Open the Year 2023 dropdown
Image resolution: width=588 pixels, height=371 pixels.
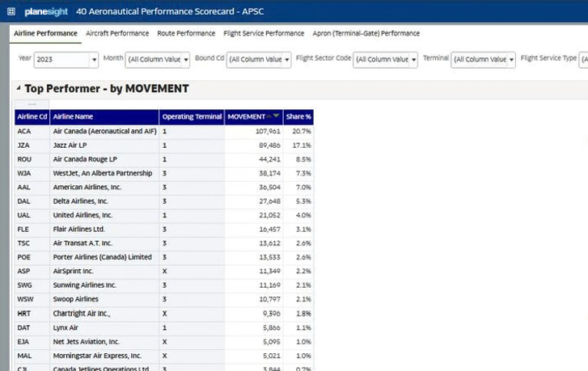coord(94,60)
